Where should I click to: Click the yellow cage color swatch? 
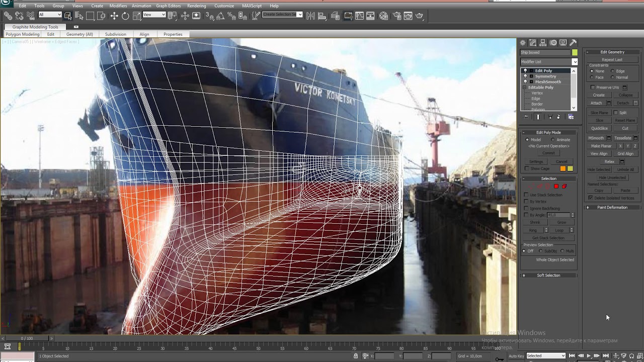click(x=570, y=168)
